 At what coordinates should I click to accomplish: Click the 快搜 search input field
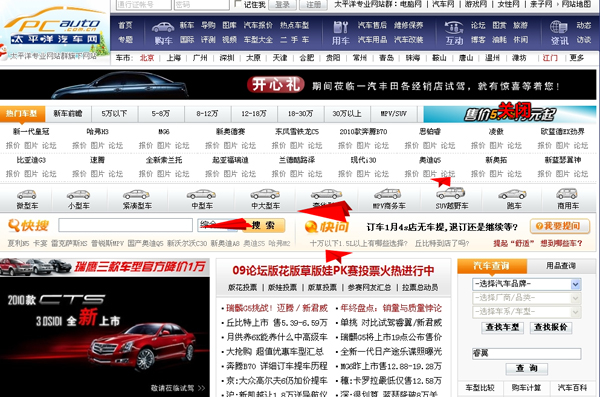click(126, 225)
